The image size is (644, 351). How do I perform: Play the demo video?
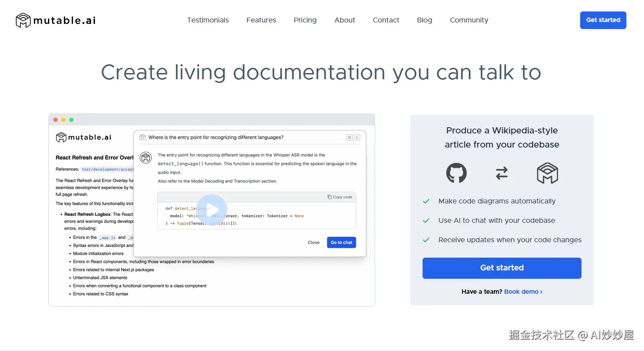pos(212,210)
